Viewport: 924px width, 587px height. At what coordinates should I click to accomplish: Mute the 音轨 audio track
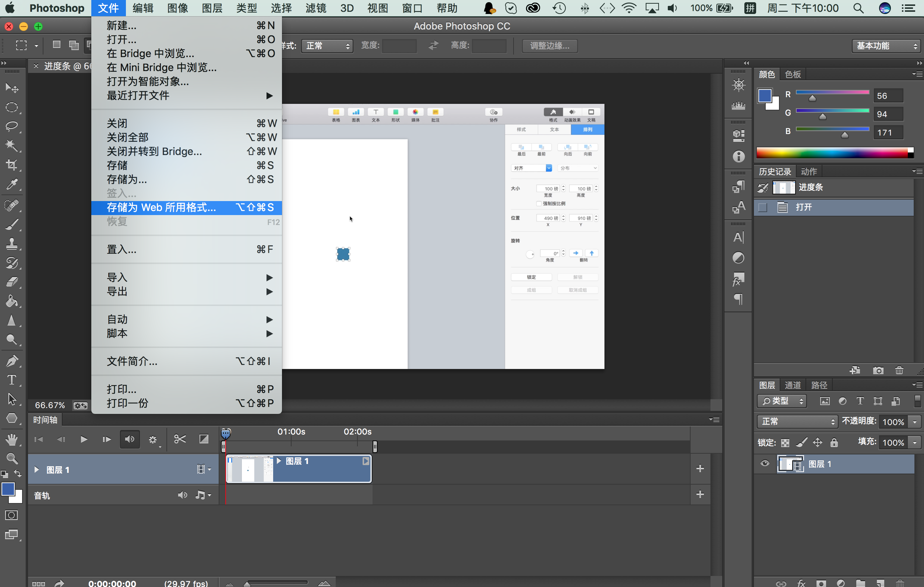[183, 495]
